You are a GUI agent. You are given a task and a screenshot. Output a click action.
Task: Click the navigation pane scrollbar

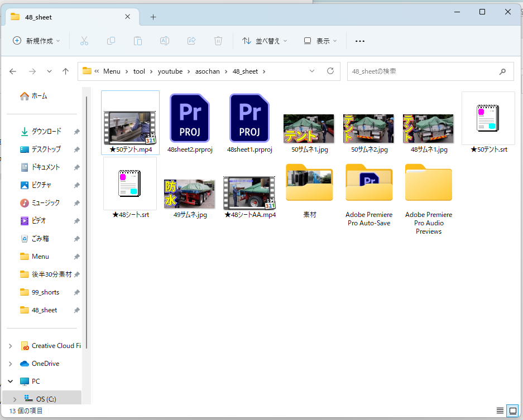coord(87,221)
